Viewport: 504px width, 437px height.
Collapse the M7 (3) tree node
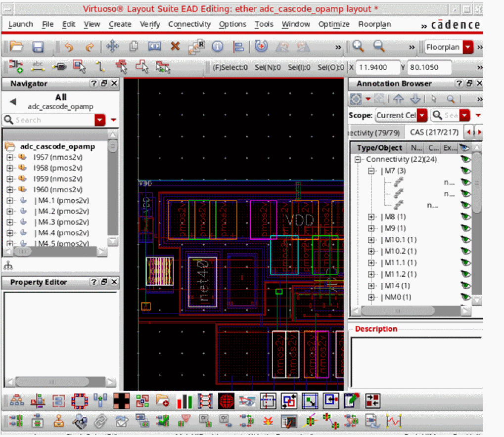pyautogui.click(x=371, y=171)
